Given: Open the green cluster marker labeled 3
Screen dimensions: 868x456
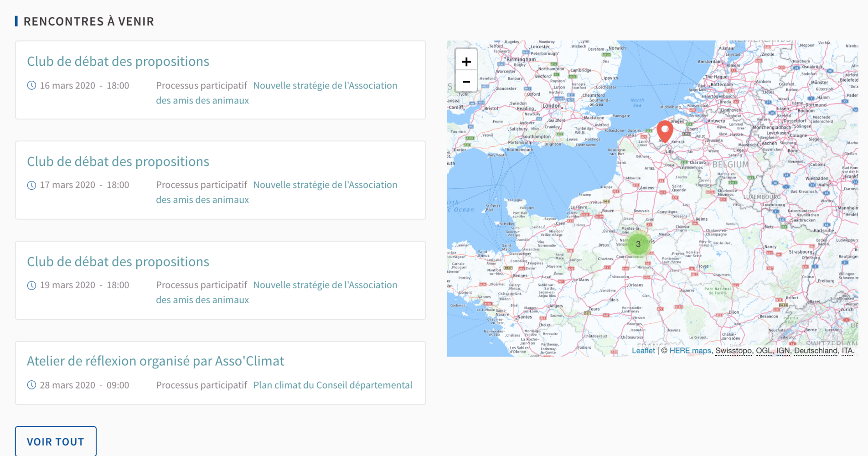Looking at the screenshot, I should (638, 244).
